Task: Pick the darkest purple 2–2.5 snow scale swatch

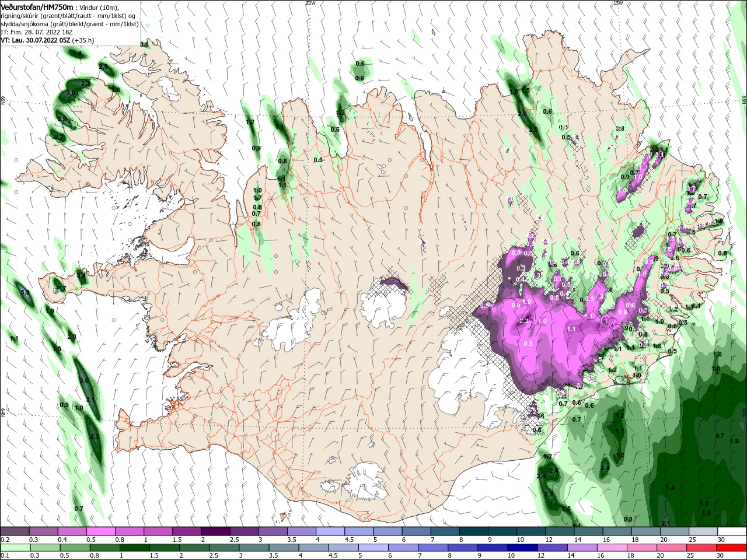Action: coord(215,531)
